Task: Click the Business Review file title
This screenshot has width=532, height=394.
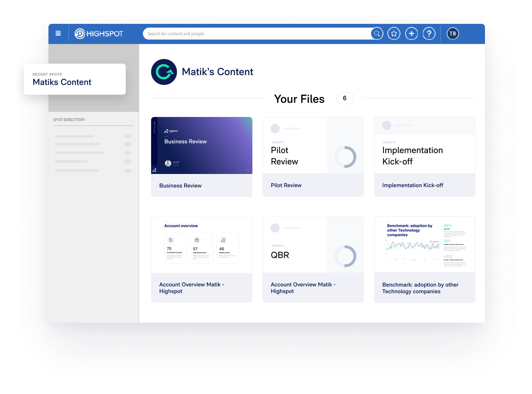Action: pos(181,186)
